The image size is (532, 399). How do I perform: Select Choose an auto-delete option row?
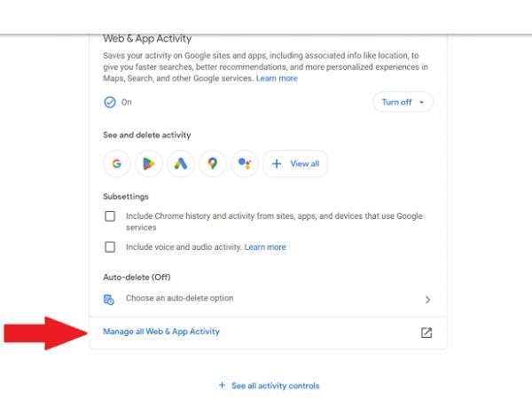[x=268, y=300]
